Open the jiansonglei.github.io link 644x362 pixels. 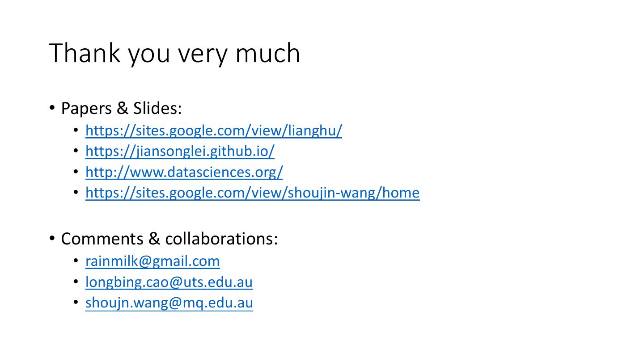point(180,151)
